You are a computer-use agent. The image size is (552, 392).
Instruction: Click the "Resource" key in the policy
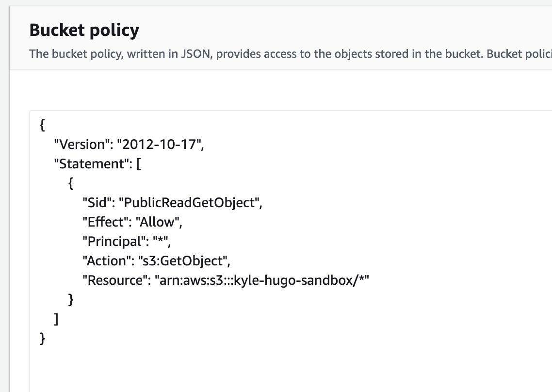[116, 280]
